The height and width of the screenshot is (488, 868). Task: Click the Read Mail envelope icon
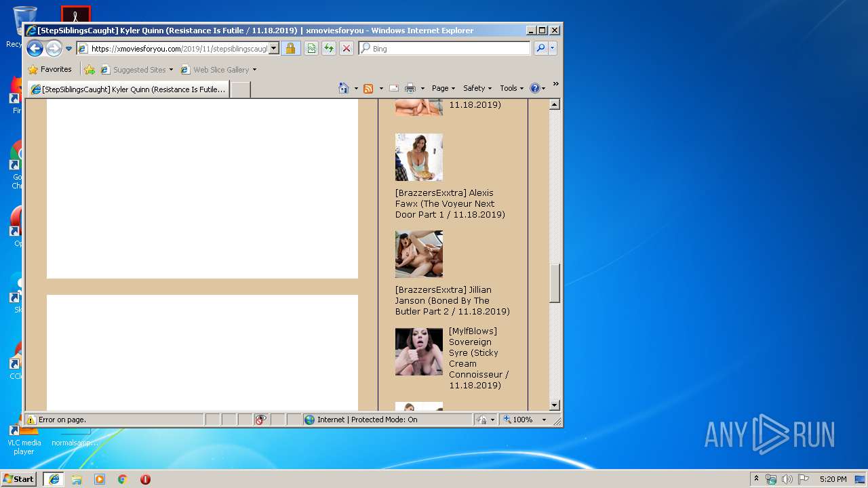coord(393,88)
